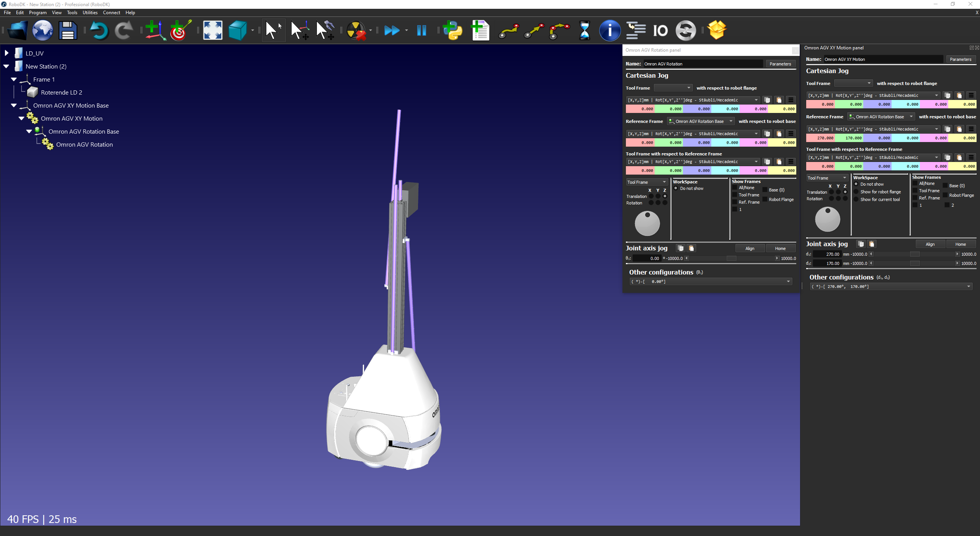Collapse the Omron AGV XY Motion Base tree node

[14, 105]
